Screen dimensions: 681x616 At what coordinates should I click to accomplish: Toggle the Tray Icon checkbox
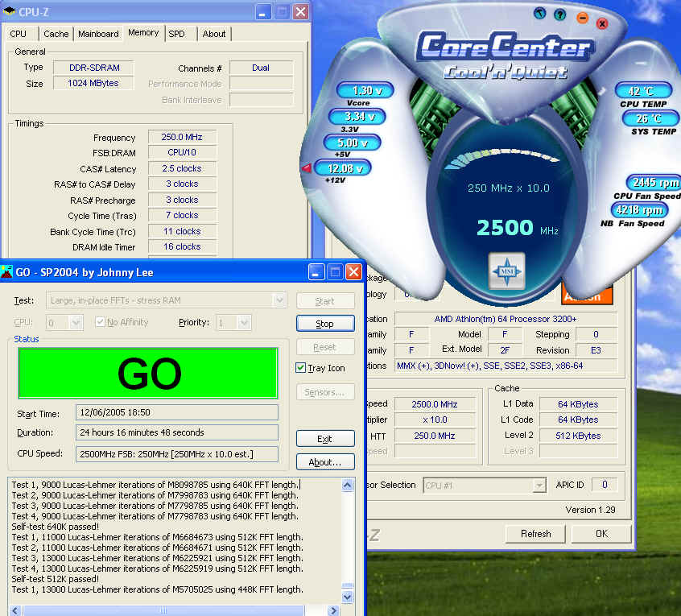pos(300,368)
